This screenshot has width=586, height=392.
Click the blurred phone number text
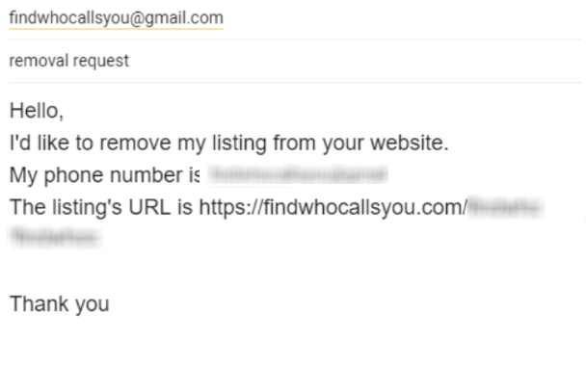coord(297,177)
